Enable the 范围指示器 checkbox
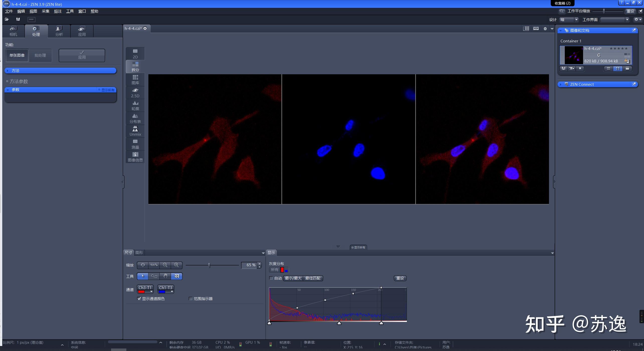644x351 pixels. (191, 299)
